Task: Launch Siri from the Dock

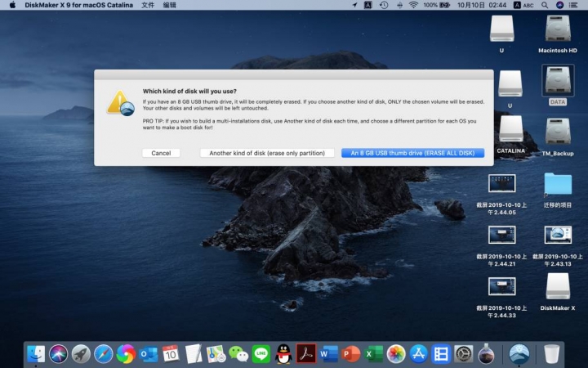Action: [x=59, y=354]
